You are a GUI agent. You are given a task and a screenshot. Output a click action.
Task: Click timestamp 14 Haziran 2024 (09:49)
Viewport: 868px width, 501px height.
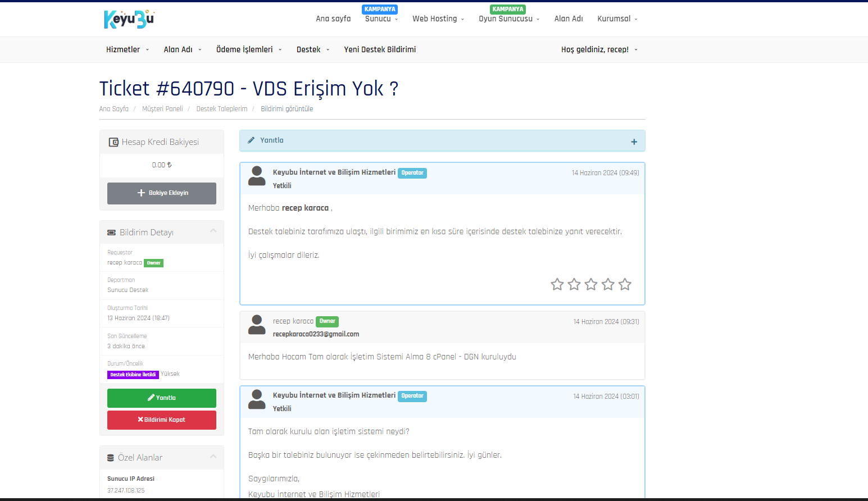click(x=606, y=173)
